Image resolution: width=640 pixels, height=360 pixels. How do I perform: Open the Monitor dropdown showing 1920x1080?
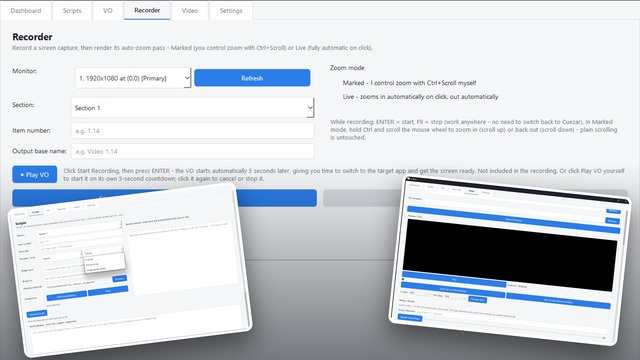pos(133,78)
